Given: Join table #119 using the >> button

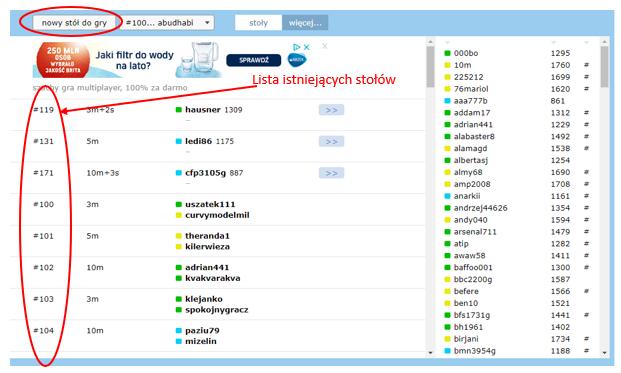Looking at the screenshot, I should coord(331,110).
